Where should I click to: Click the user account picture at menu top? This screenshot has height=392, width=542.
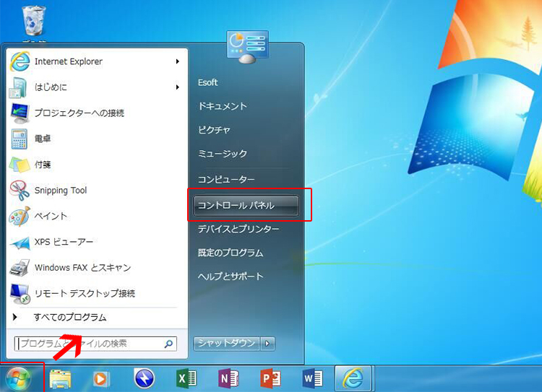(247, 47)
